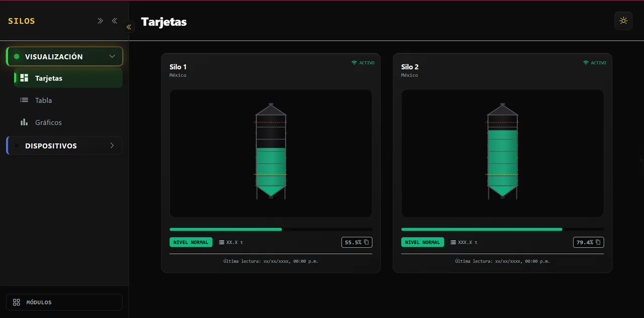Screen dimensions: 644x318
Task: Click the XX.X t weight icon
Action: coord(221,242)
